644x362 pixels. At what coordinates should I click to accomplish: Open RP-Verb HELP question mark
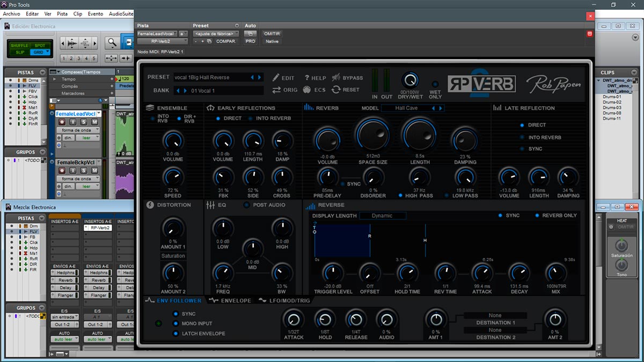pyautogui.click(x=308, y=78)
